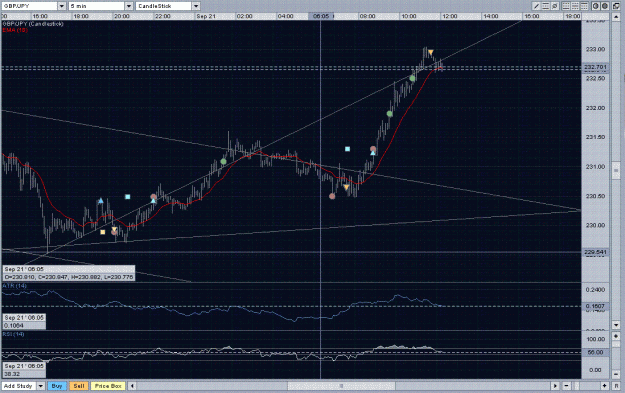
Task: Click the cyan square marker near 231.30
Action: click(x=348, y=149)
